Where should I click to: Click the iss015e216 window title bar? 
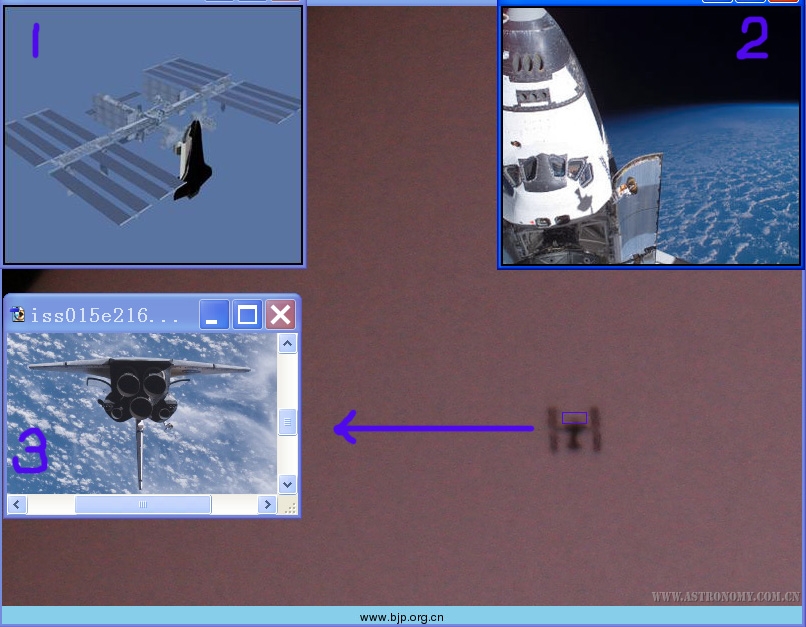110,315
